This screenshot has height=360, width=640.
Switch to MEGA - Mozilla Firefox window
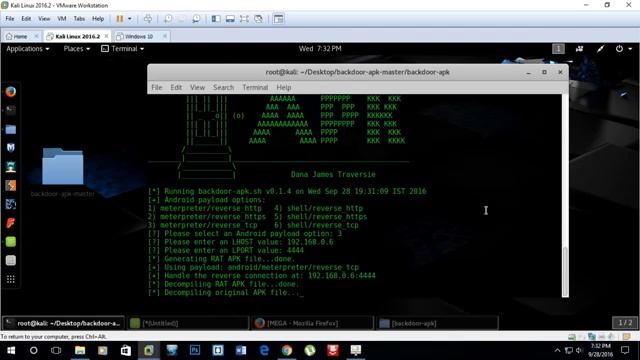pos(313,323)
